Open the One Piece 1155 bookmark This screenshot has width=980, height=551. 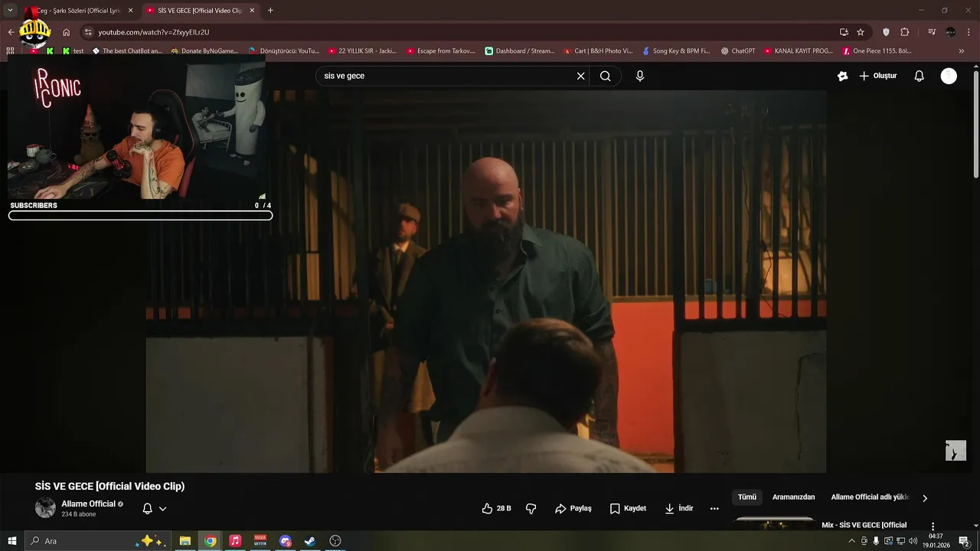[x=877, y=51]
